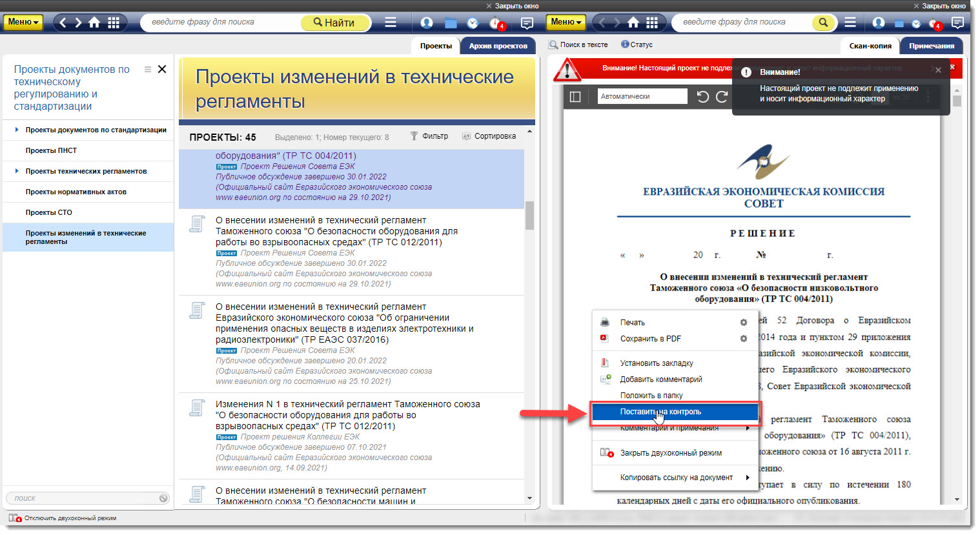Screen dimensions: 980x535
Task: Toggle the PDF viewer sidebar panel
Action: pos(575,97)
